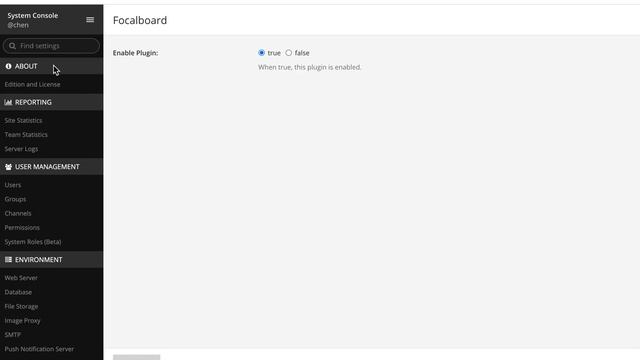Open Database settings
The image size is (640, 360).
click(18, 292)
